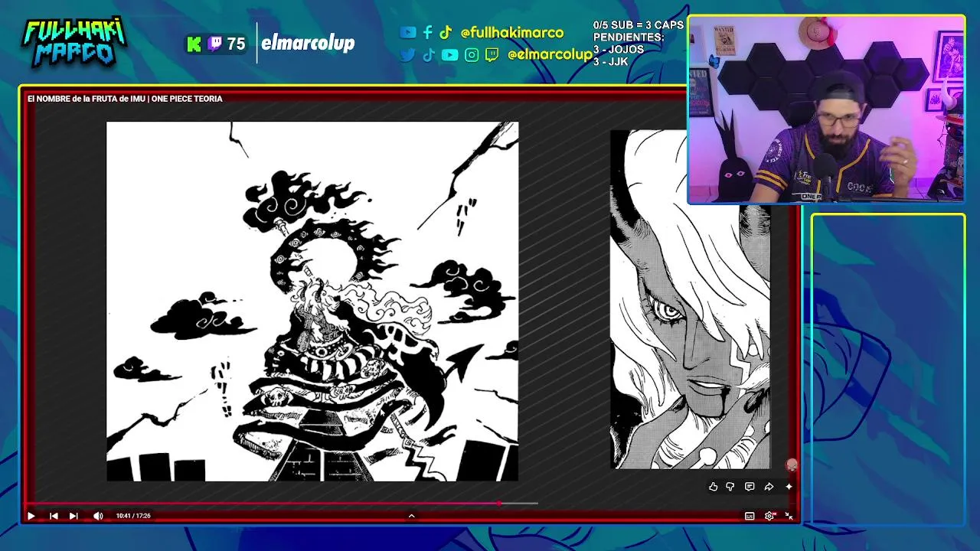Click the large manga panel of Imu
This screenshot has width=980, height=551.
click(312, 302)
